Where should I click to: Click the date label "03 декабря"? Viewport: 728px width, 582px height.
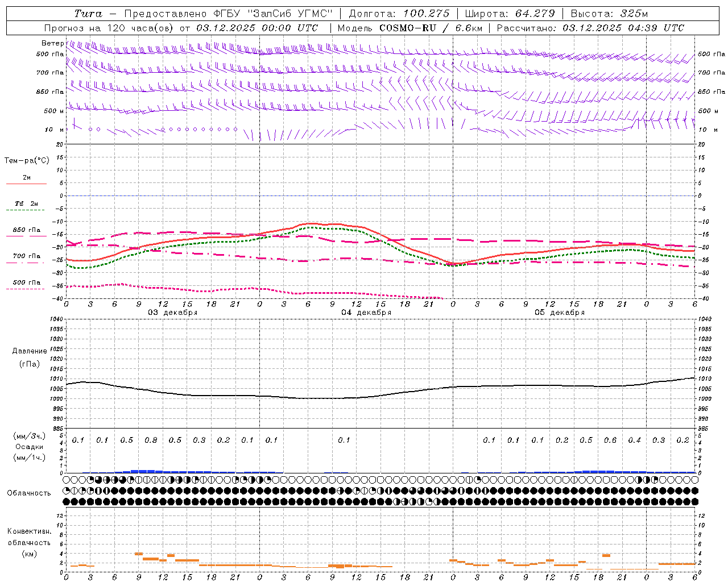click(x=173, y=313)
